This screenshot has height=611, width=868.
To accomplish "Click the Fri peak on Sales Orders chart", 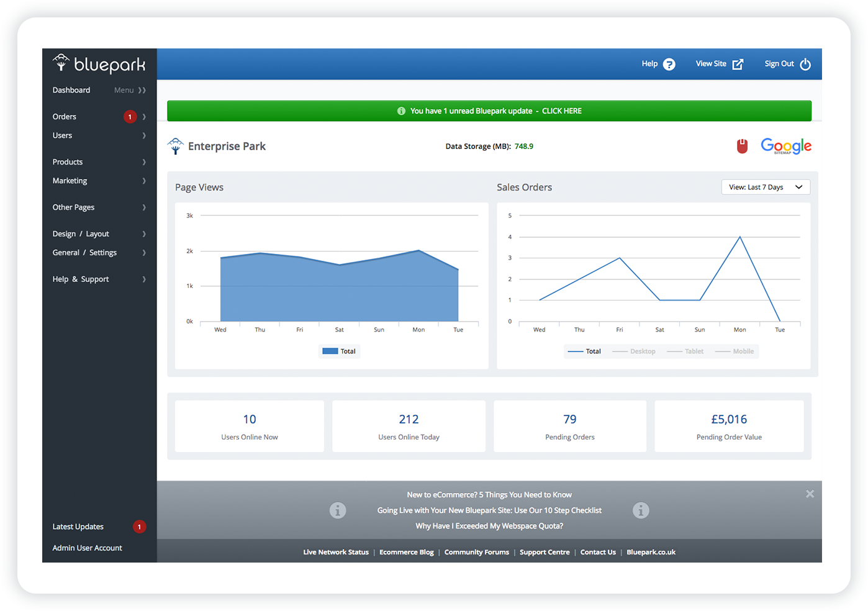I will [x=620, y=258].
